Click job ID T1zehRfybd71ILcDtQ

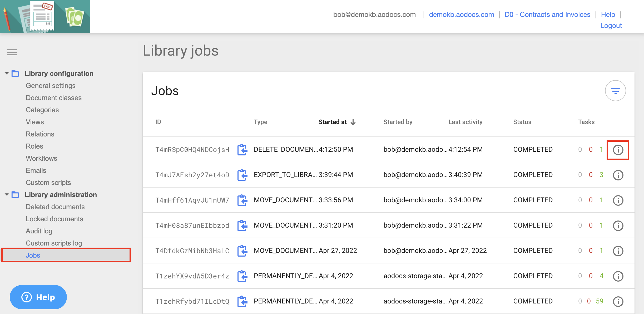coord(192,301)
